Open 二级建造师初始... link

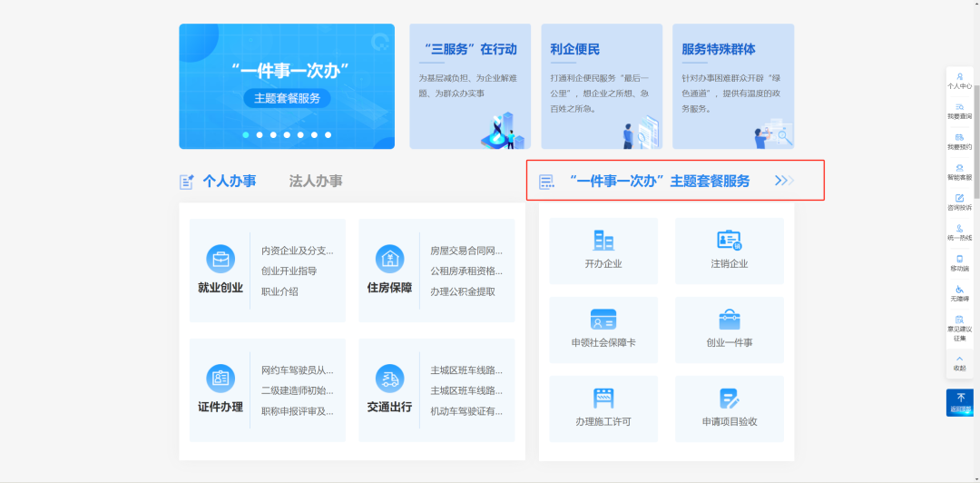click(x=298, y=390)
